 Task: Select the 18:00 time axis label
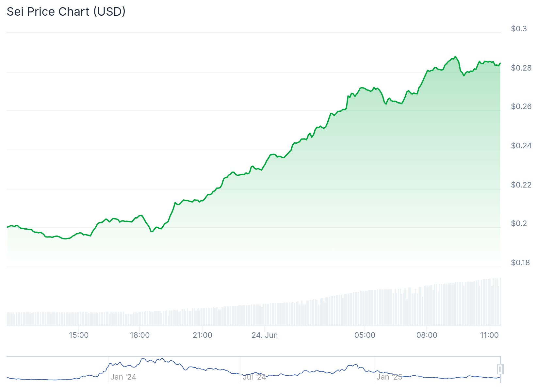pos(140,335)
